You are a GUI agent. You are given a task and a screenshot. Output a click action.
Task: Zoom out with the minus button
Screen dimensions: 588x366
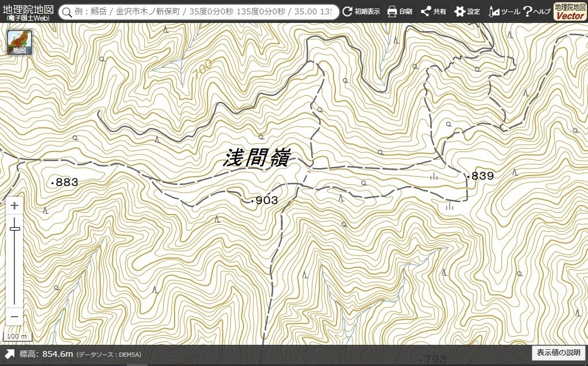(14, 317)
